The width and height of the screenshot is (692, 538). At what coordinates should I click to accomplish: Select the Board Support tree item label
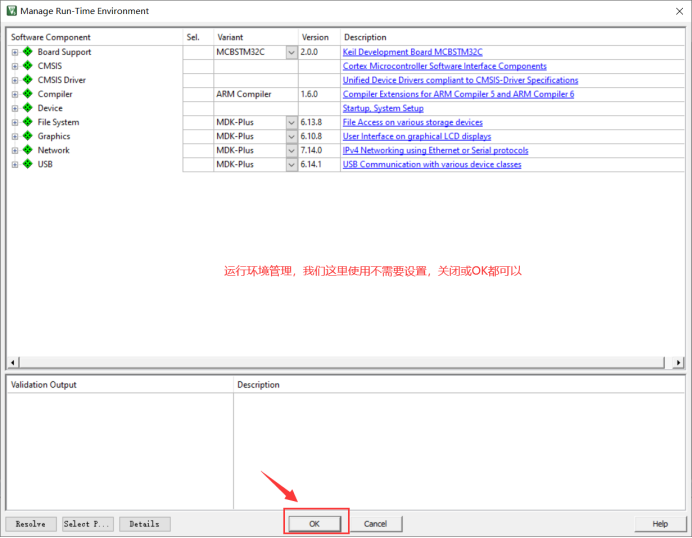click(x=64, y=52)
